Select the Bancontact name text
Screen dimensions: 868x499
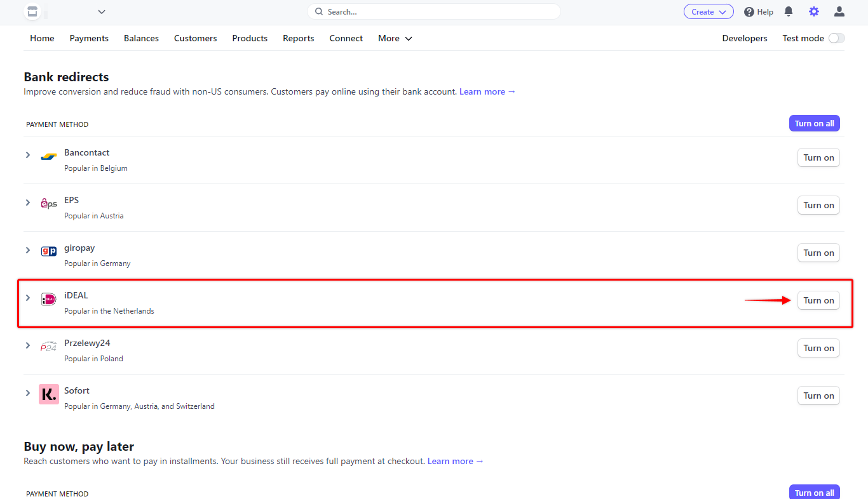86,152
